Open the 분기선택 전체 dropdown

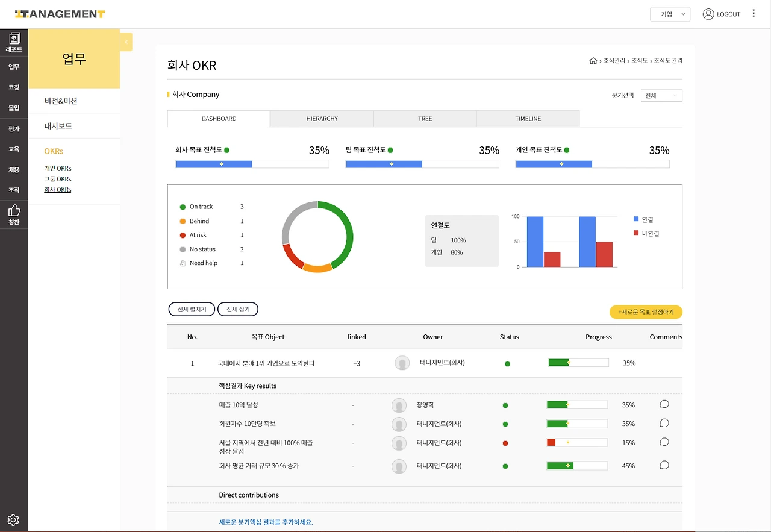(661, 96)
